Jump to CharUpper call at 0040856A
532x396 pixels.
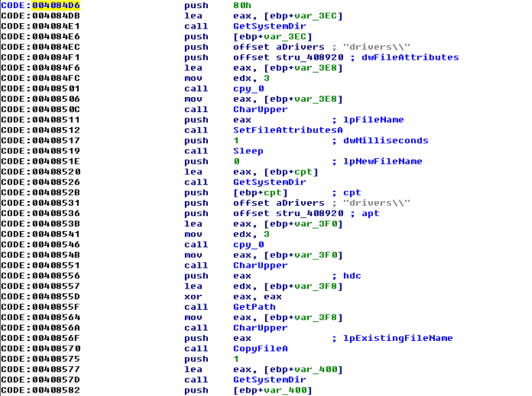coord(260,328)
